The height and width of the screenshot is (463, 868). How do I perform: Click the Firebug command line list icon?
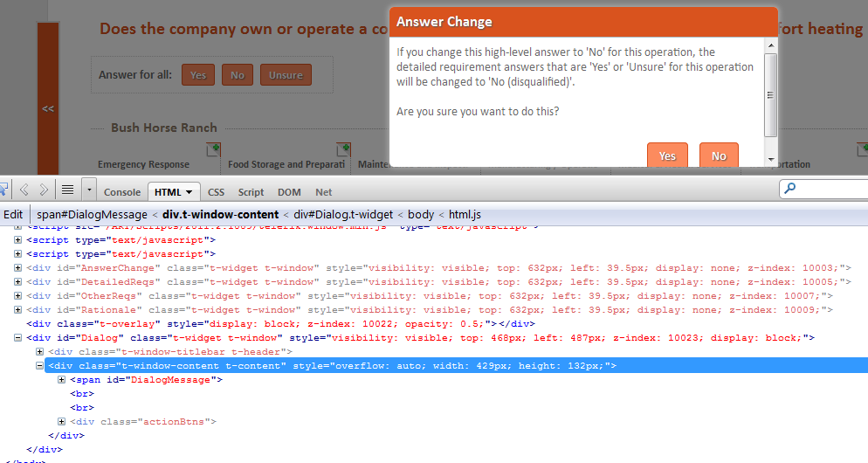pos(67,190)
